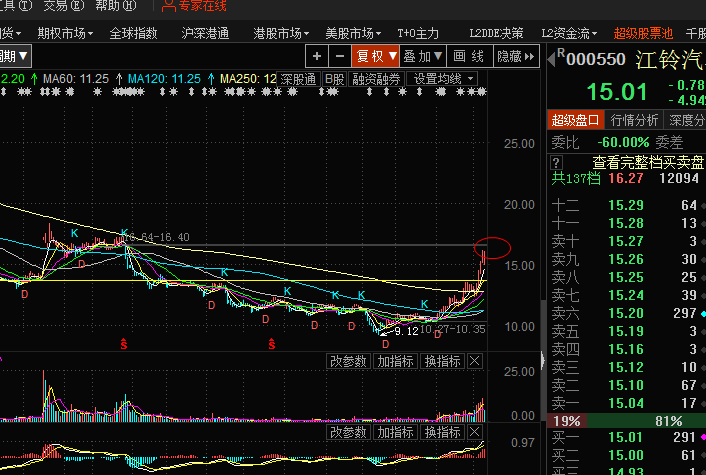
Task: Open the 帮助 menu
Action: pyautogui.click(x=116, y=6)
